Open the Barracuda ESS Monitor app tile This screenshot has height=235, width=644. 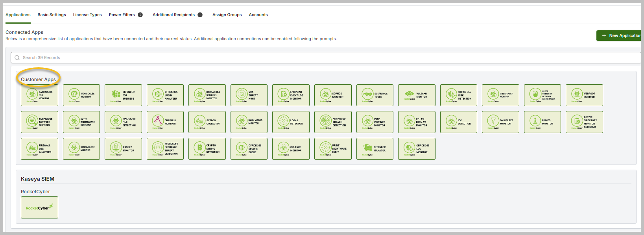coord(39,95)
